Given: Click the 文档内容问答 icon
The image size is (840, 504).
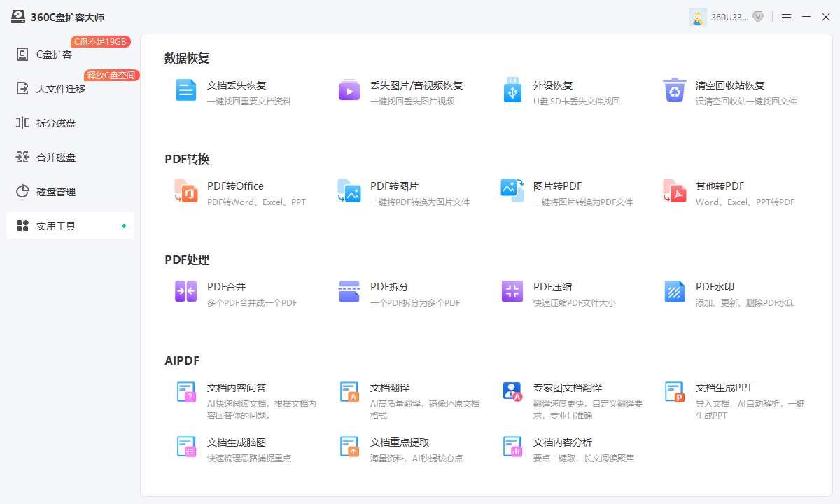Looking at the screenshot, I should pos(186,392).
